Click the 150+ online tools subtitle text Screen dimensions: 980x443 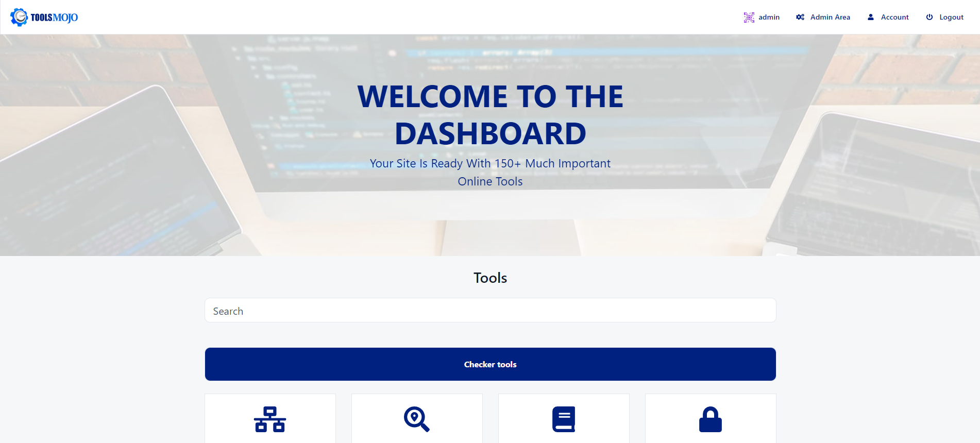tap(490, 172)
